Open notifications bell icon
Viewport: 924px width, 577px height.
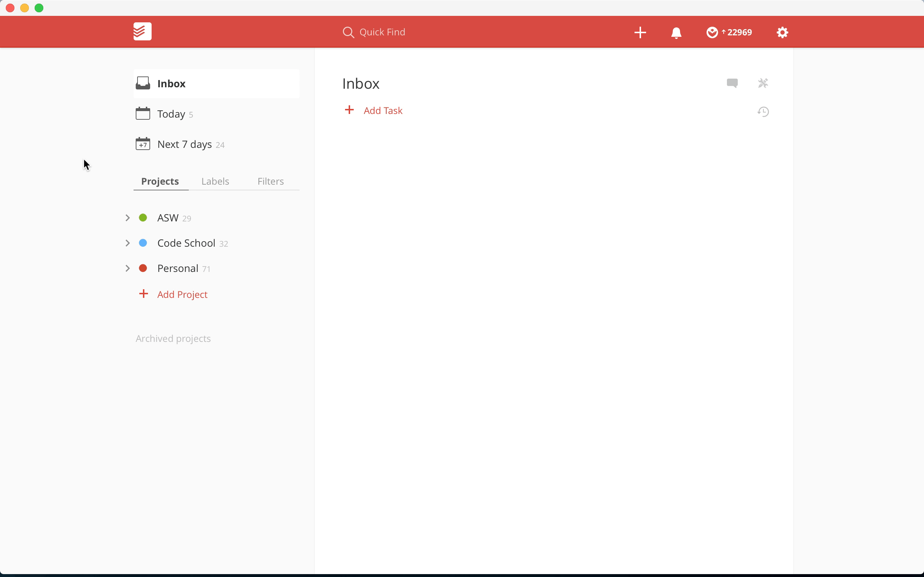click(676, 33)
